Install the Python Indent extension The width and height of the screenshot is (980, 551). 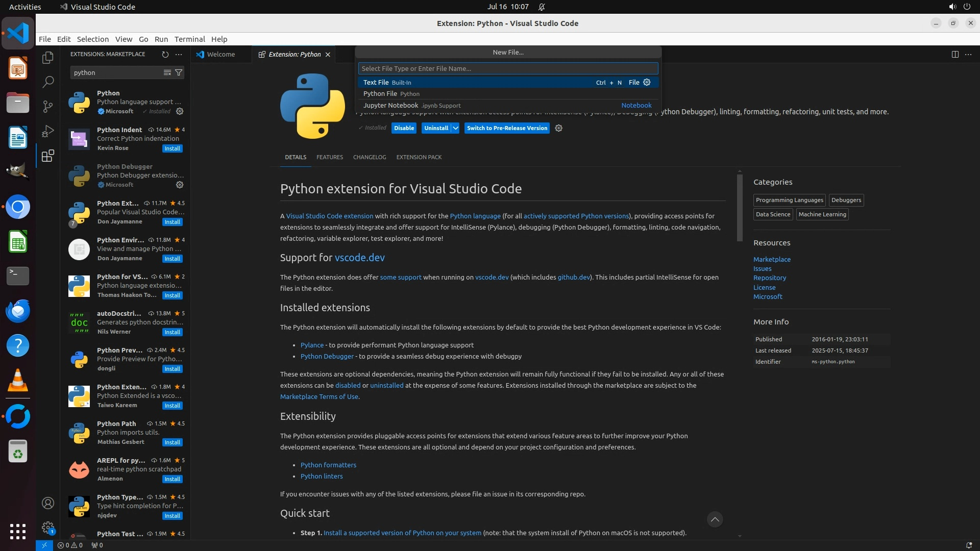click(x=172, y=148)
